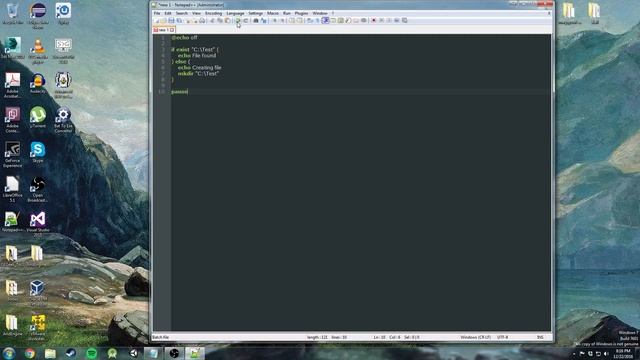Select the LibreOffice desktop icon
Image resolution: width=640 pixels, height=360 pixels.
click(12, 189)
